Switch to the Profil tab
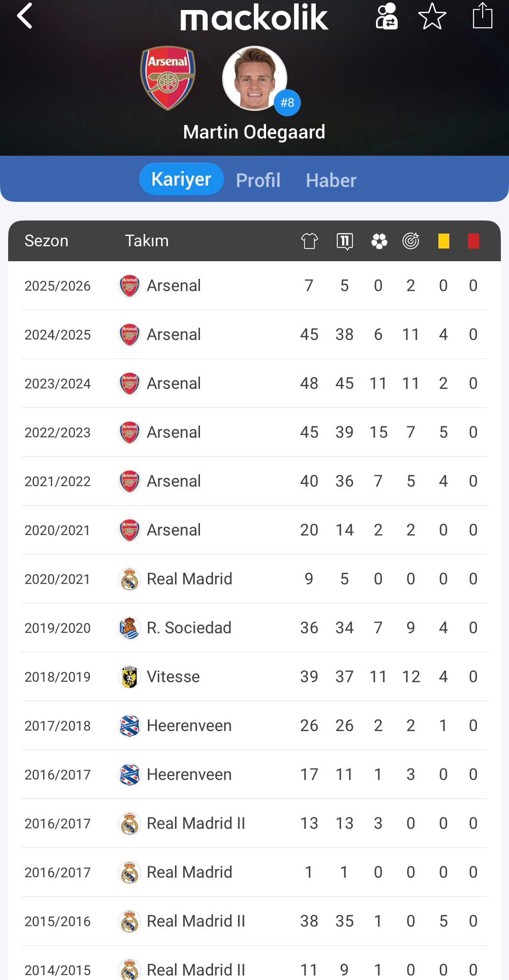Viewport: 509px width, 980px height. pos(258,180)
